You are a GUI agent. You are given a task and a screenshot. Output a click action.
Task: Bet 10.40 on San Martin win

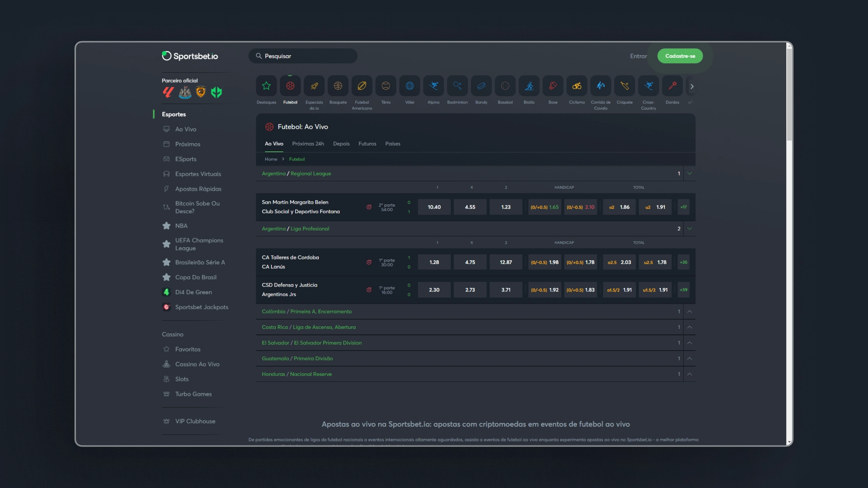pyautogui.click(x=434, y=207)
